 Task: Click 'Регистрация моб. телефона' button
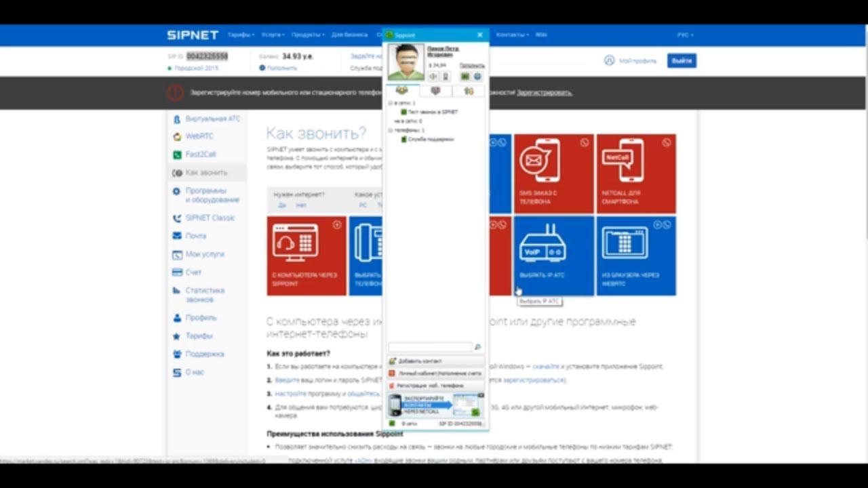[435, 386]
